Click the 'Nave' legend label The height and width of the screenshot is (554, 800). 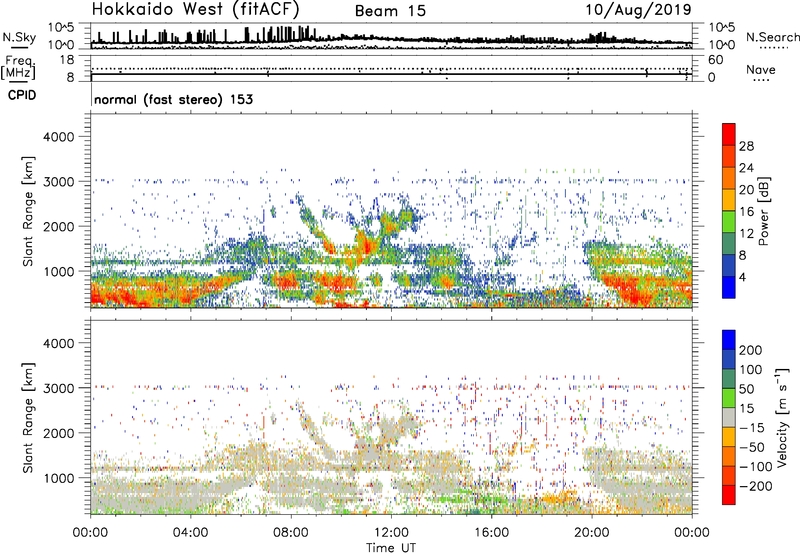click(x=760, y=69)
